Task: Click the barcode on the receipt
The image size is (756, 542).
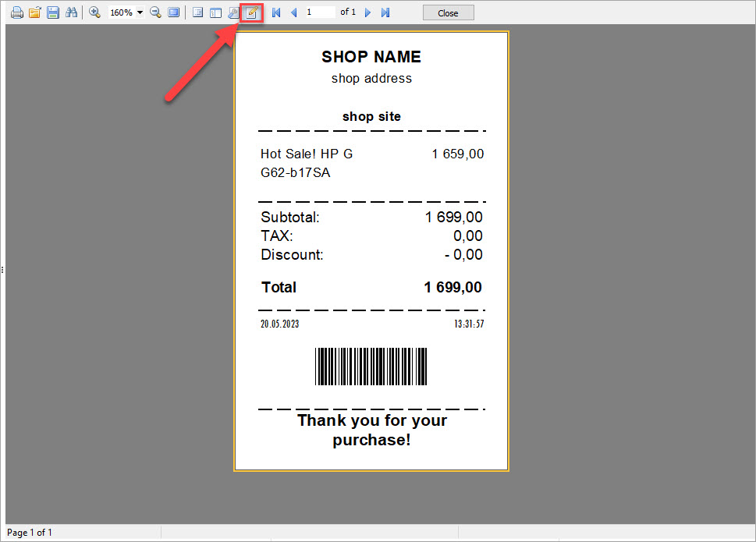Action: pos(371,367)
